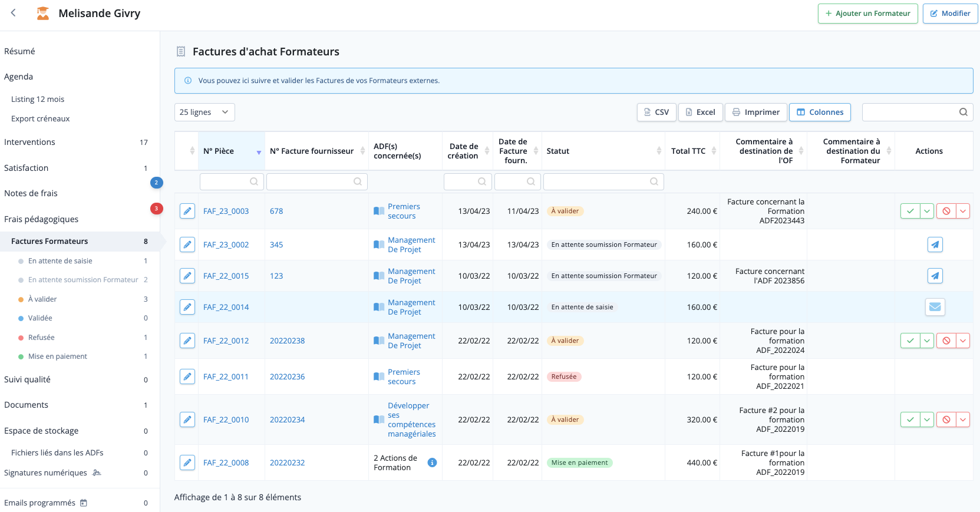Open Export créneaux sub-item
980x512 pixels.
tap(40, 118)
